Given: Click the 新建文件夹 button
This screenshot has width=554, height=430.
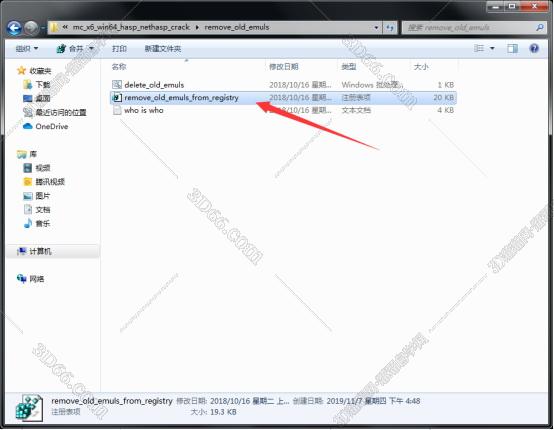Looking at the screenshot, I should tap(163, 48).
